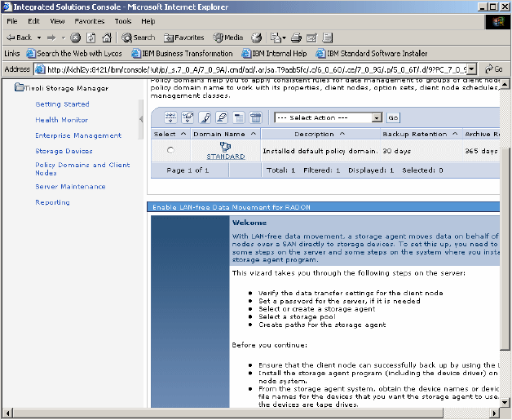Click the Go button next to Select Action

(x=393, y=117)
